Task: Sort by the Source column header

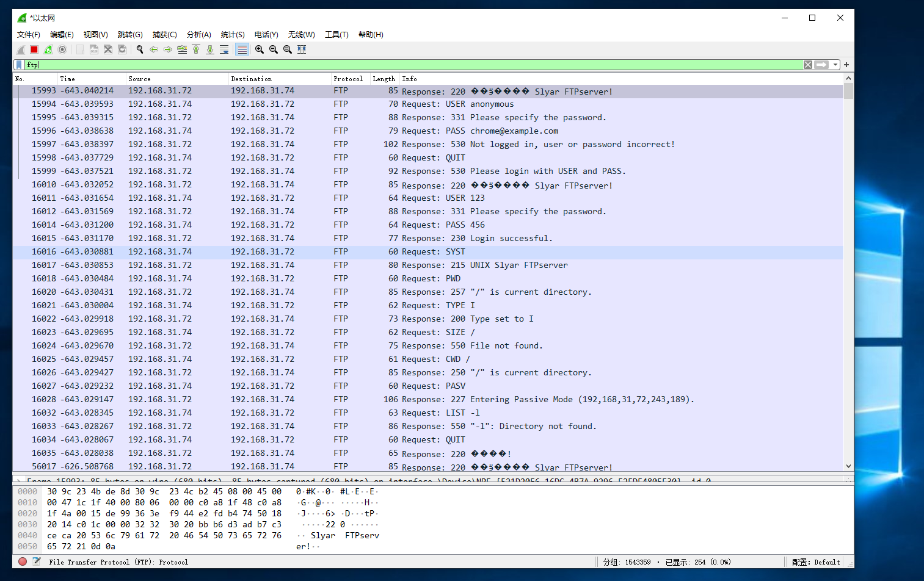Action: click(x=177, y=79)
